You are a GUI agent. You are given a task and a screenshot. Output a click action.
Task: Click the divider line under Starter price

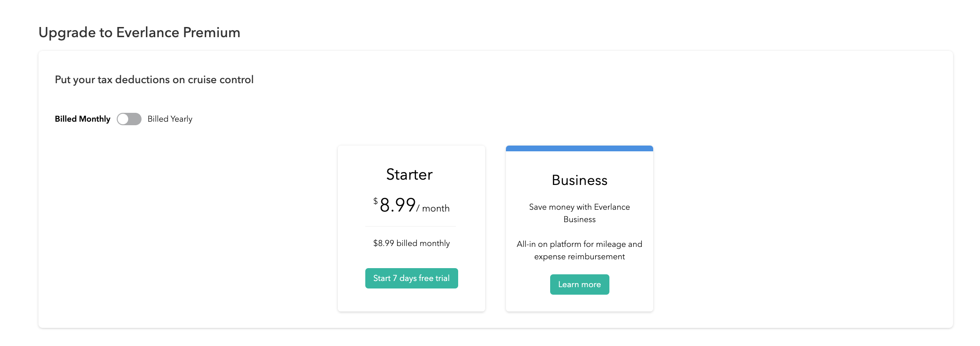410,227
